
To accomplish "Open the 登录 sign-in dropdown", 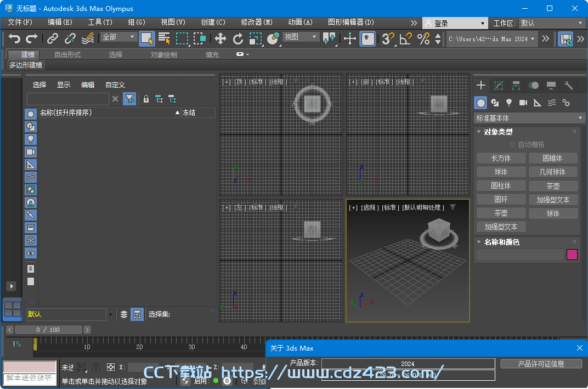I will pos(455,23).
